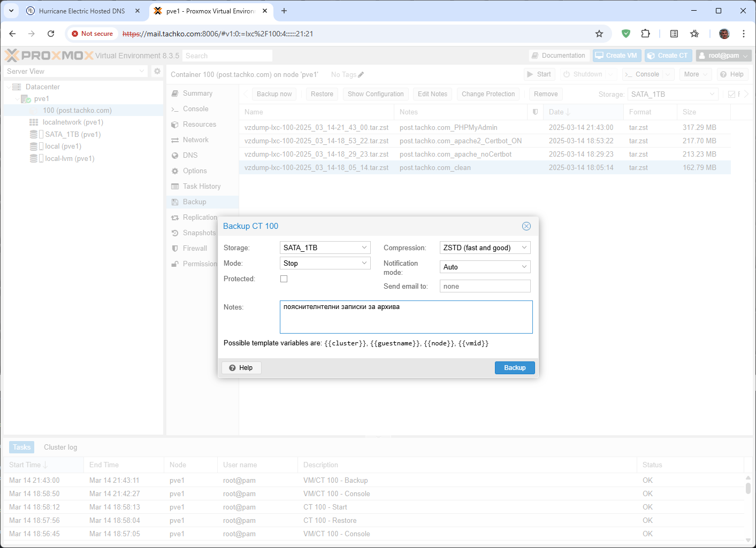756x548 pixels.
Task: Sort by the Name column header
Action: tap(317, 112)
